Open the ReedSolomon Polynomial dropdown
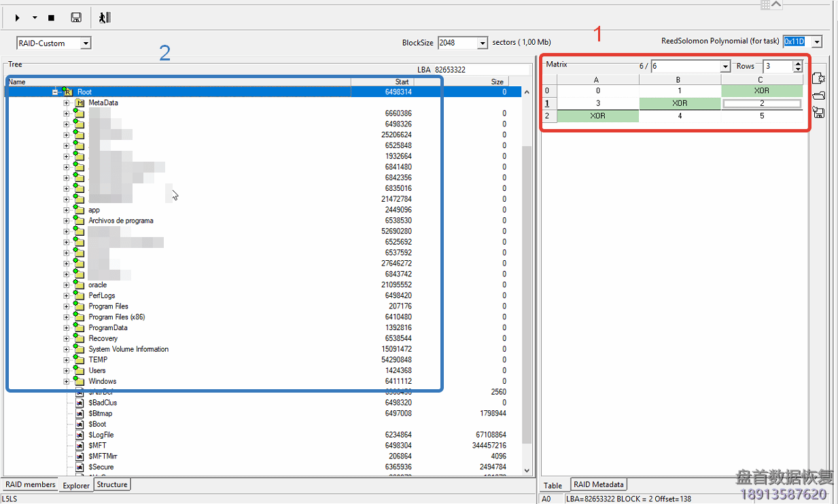The width and height of the screenshot is (838, 504). coord(816,41)
